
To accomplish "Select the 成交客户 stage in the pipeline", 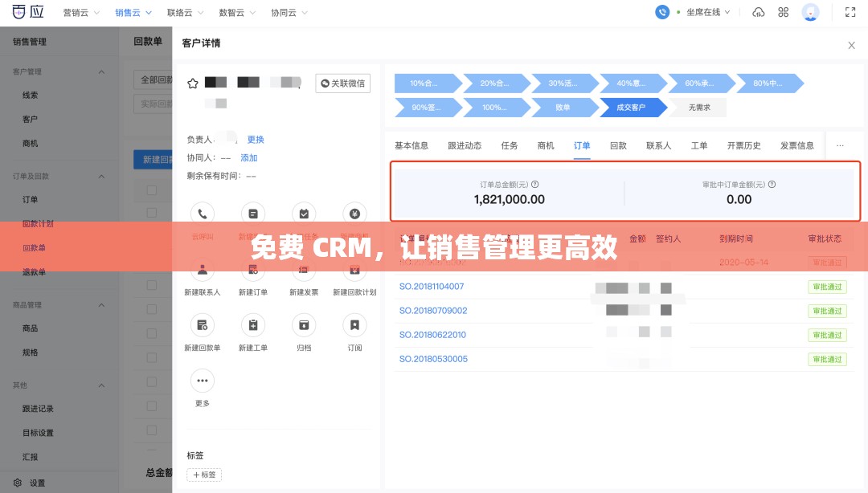I will [632, 107].
